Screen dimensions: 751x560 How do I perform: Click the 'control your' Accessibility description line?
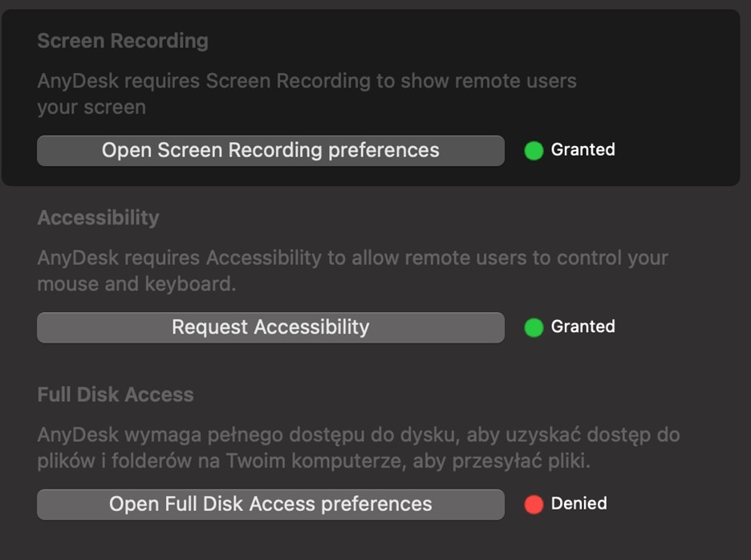[352, 258]
